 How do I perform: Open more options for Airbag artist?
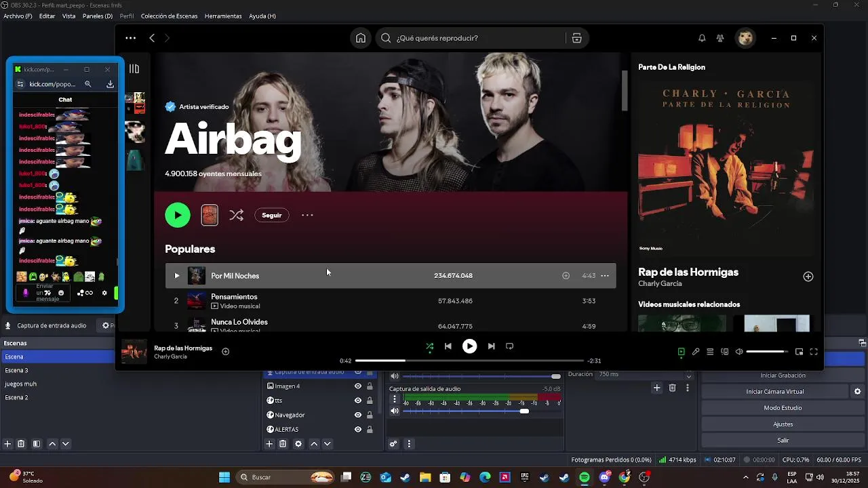(307, 215)
